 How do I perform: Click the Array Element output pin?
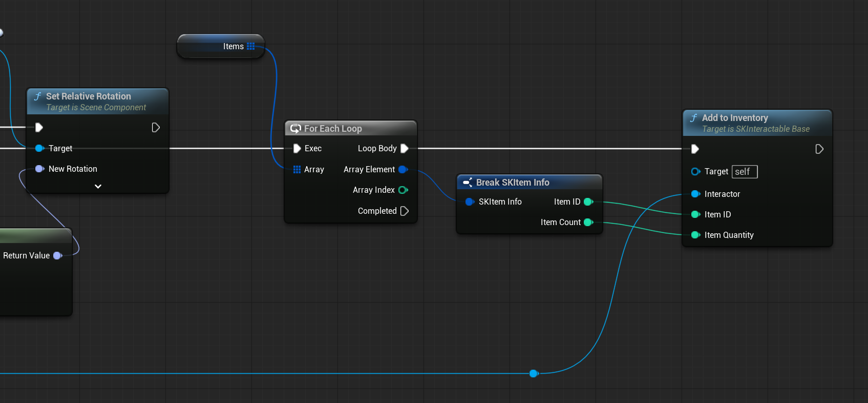click(403, 169)
